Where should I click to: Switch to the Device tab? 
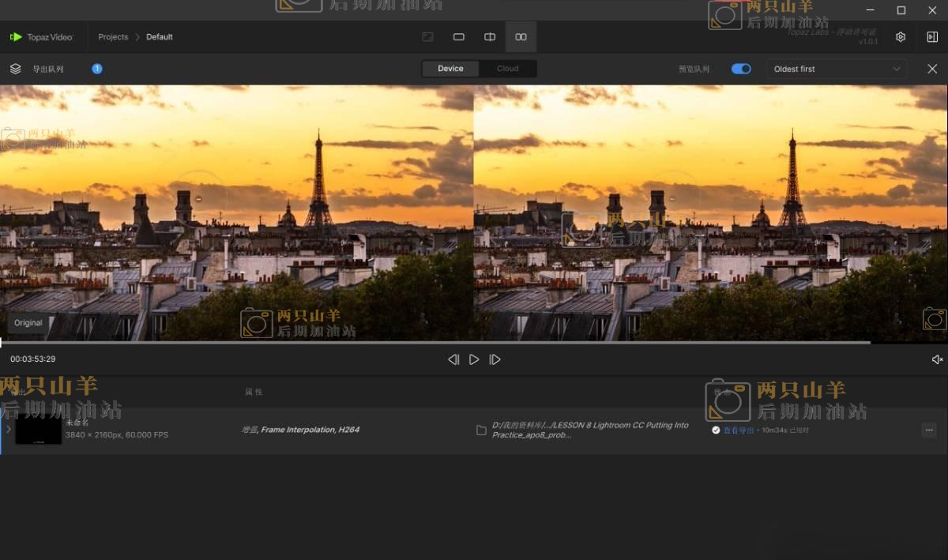coord(450,69)
